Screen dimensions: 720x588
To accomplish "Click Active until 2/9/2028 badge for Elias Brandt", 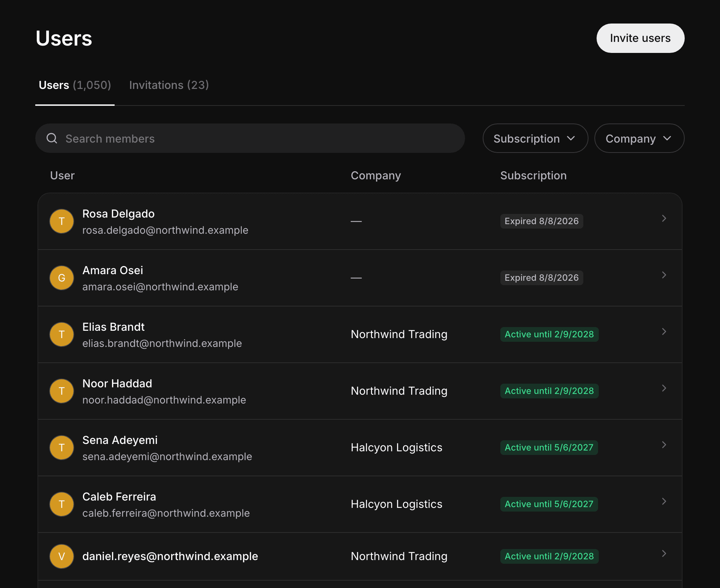I will coord(549,334).
